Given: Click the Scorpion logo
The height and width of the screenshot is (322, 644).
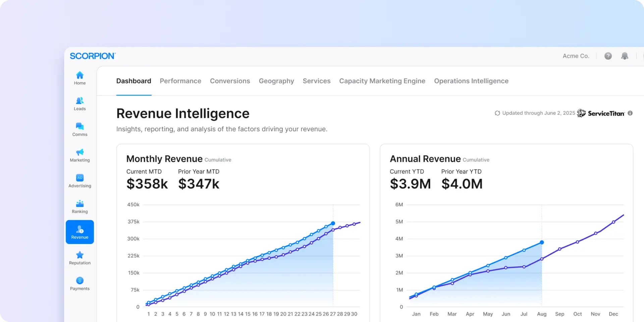Looking at the screenshot, I should 93,56.
